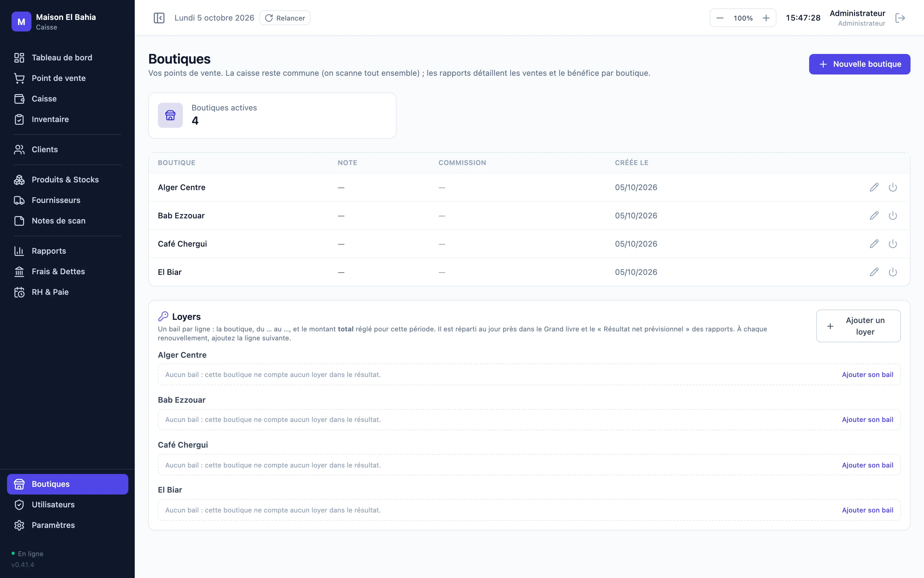Open Paramètres settings

point(68,526)
